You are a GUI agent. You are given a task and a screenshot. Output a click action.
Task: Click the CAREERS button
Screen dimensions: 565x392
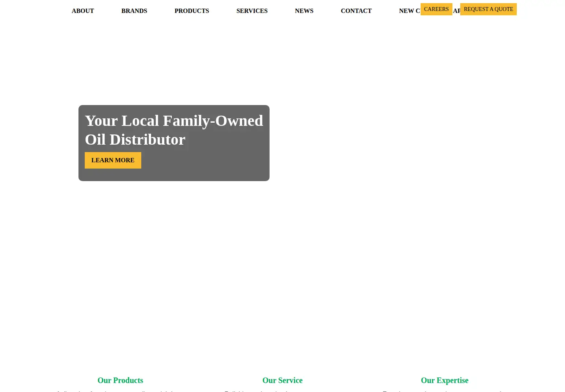[x=436, y=9]
